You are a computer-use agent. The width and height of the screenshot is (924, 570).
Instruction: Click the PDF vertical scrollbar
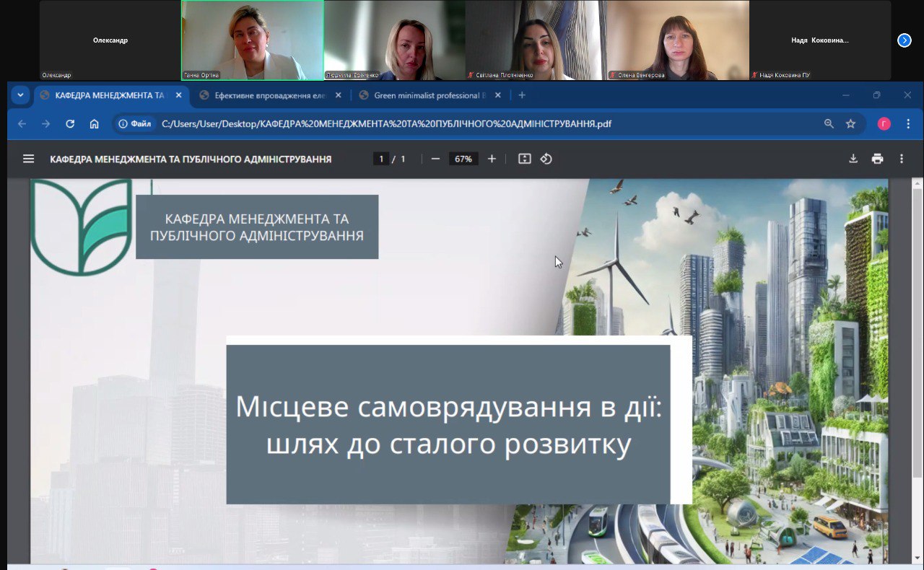pos(918,332)
